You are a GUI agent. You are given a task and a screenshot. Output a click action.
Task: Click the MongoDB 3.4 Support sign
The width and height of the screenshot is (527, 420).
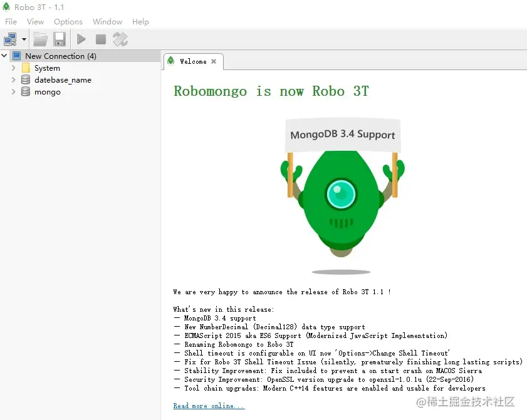pos(343,135)
